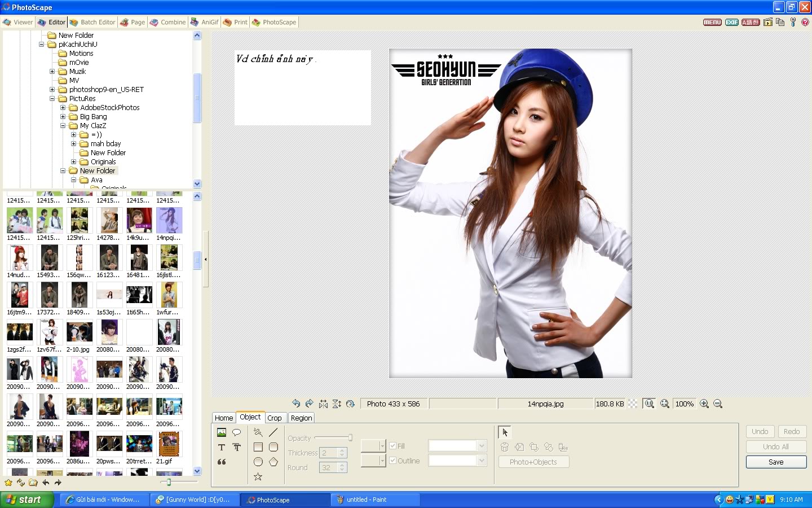The image size is (812, 508).
Task: Collapse the PictuRes folder node
Action: (x=52, y=98)
